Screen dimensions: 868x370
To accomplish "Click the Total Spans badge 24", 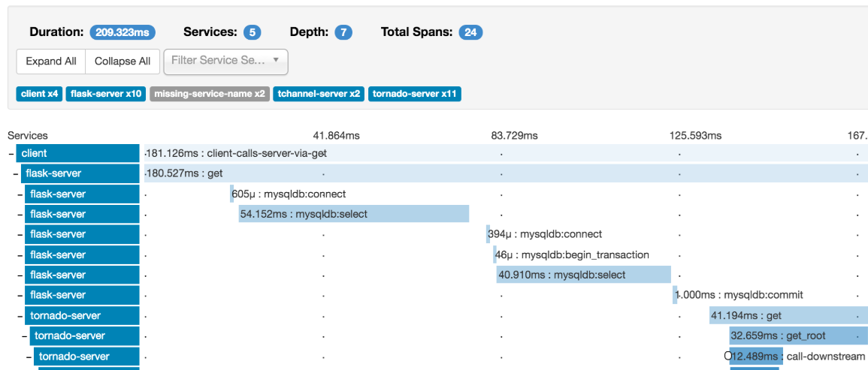I will click(470, 32).
